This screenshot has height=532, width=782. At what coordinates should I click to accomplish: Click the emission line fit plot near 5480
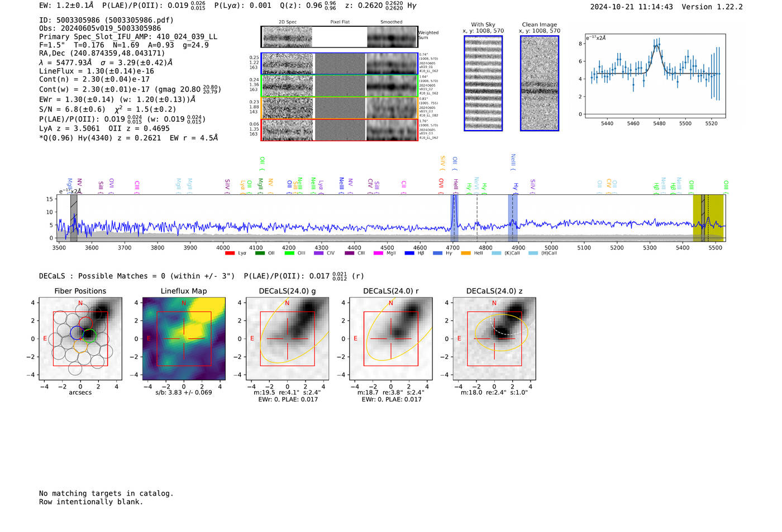655,76
